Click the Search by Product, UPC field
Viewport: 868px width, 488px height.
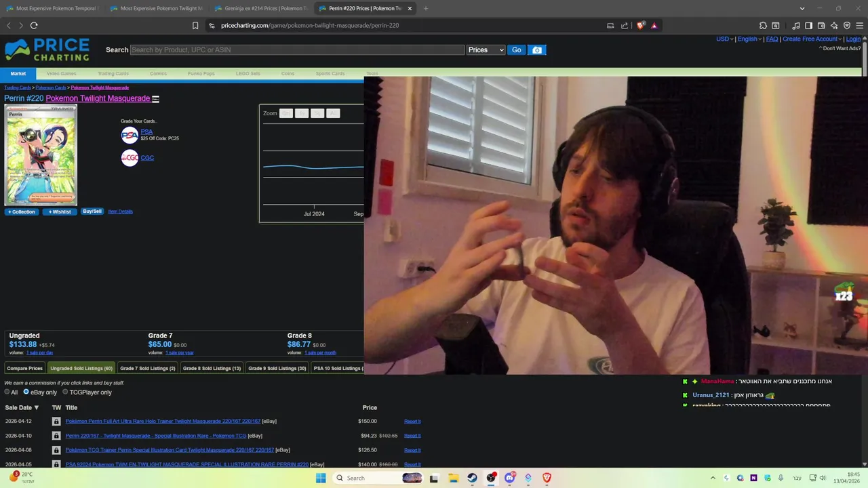[297, 50]
